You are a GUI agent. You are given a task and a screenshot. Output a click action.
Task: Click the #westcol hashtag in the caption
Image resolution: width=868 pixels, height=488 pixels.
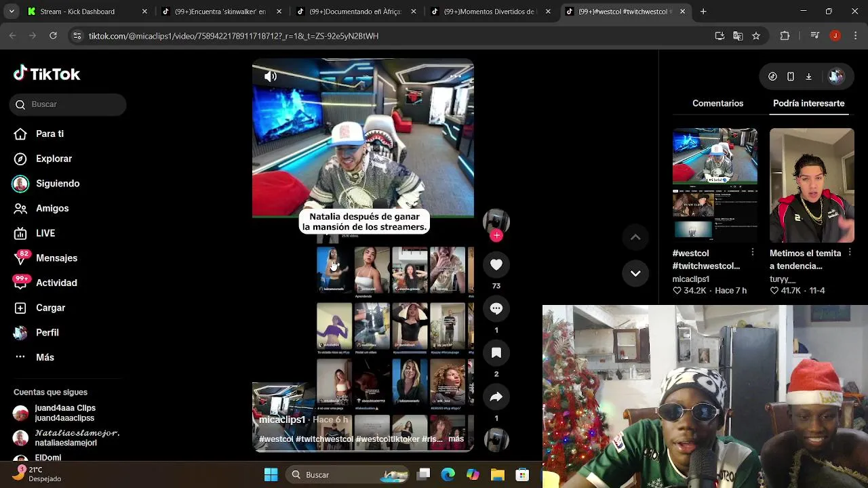coord(276,439)
